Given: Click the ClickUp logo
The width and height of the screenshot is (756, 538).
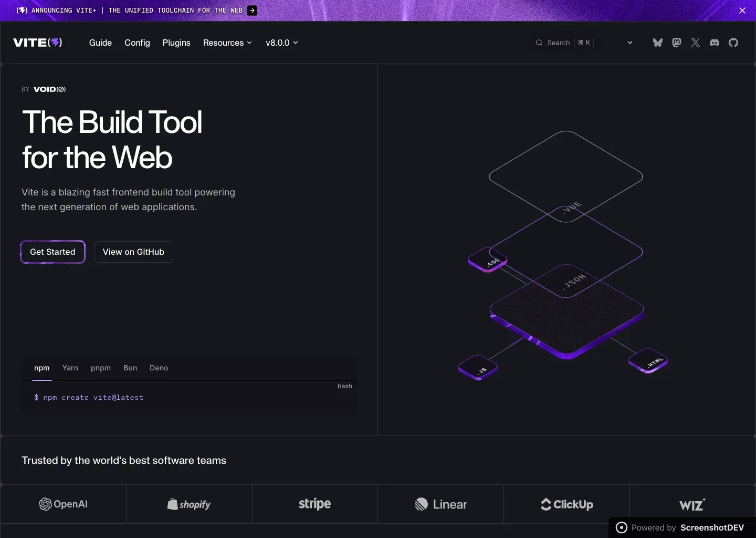Looking at the screenshot, I should 567,504.
